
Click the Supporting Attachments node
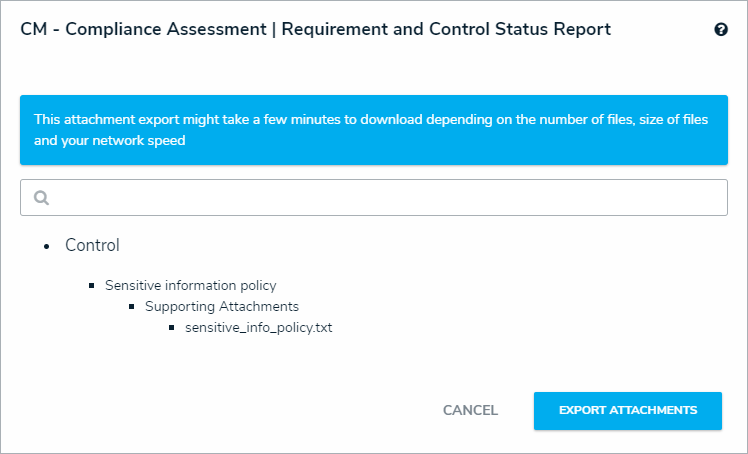(221, 306)
